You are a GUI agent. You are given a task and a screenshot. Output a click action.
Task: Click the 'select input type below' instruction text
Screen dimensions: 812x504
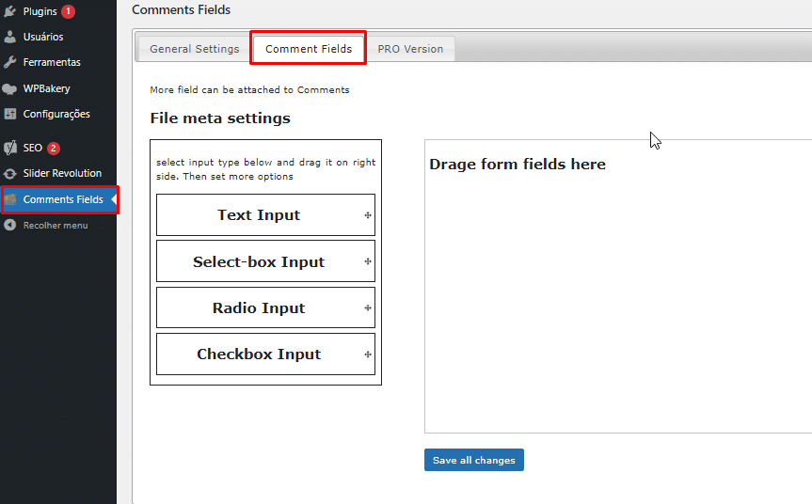click(265, 169)
